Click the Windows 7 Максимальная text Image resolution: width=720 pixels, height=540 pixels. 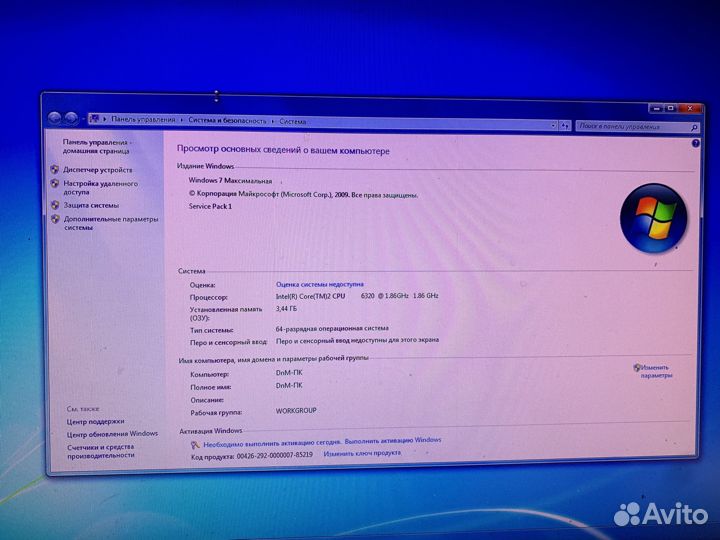point(230,180)
